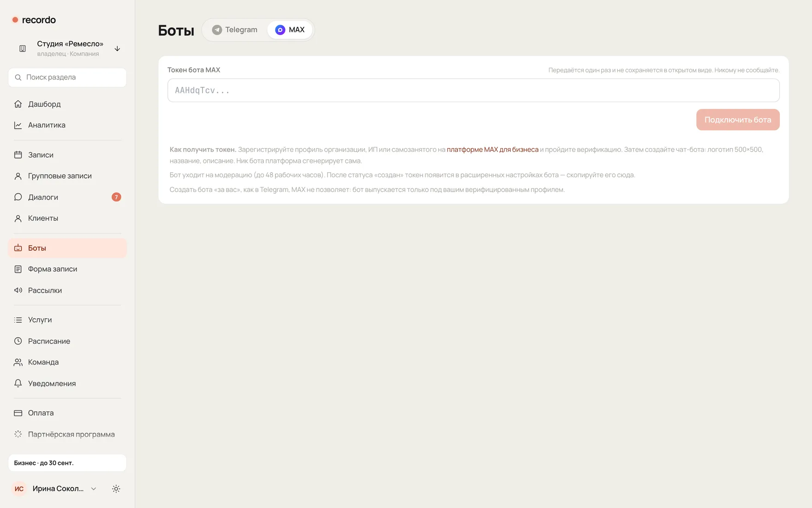Open Оплата via its card icon
Screen dimensions: 812x508
[x=18, y=413]
